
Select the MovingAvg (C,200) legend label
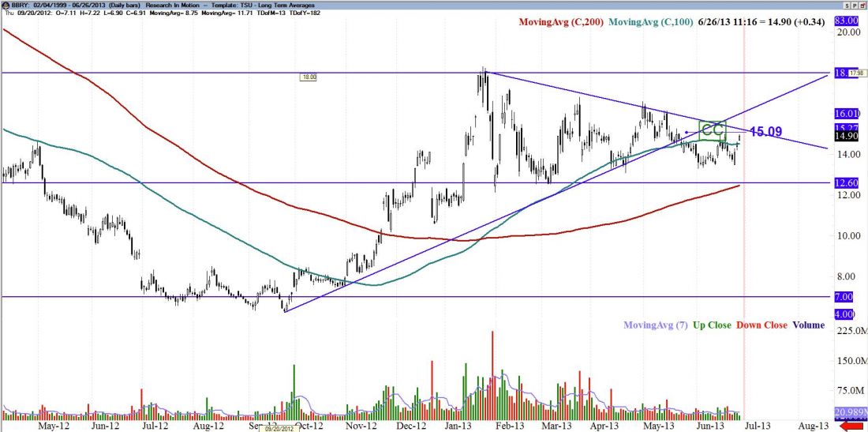click(560, 22)
